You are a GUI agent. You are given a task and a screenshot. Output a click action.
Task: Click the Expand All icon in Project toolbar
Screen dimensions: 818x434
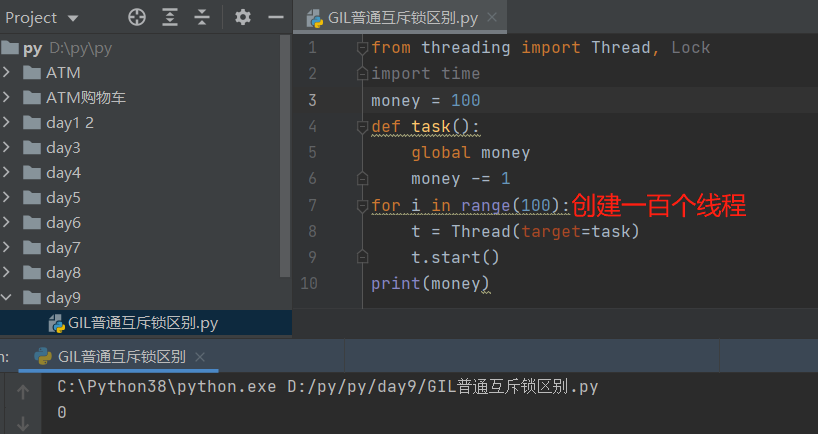[x=170, y=17]
